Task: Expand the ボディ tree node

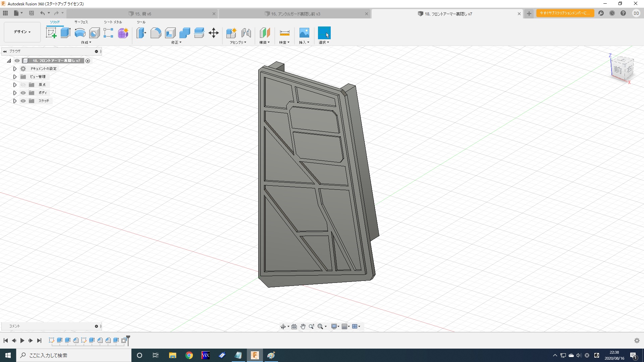Action: point(15,93)
